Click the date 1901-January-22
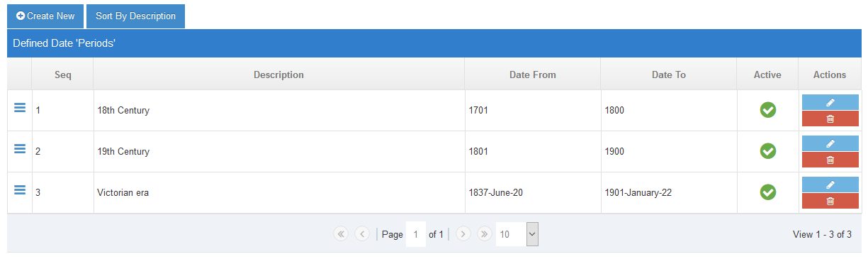Screen dimensions: 868x259 pyautogui.click(x=638, y=192)
